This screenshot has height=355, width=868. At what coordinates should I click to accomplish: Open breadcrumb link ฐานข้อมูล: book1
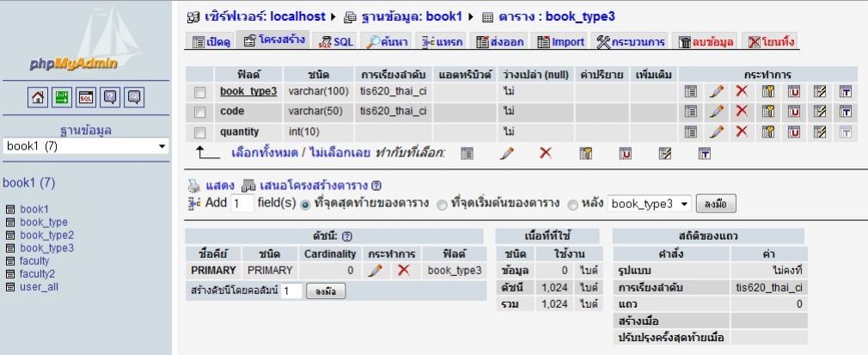point(412,16)
